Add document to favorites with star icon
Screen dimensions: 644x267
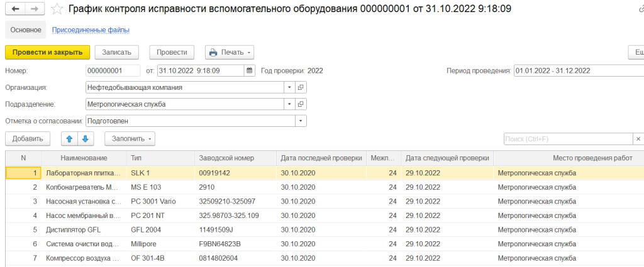[57, 9]
